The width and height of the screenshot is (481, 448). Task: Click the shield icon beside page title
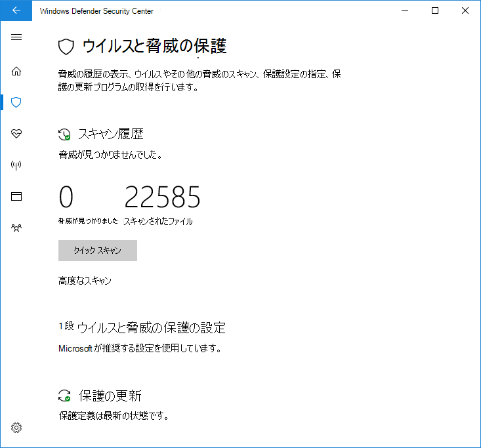(66, 47)
